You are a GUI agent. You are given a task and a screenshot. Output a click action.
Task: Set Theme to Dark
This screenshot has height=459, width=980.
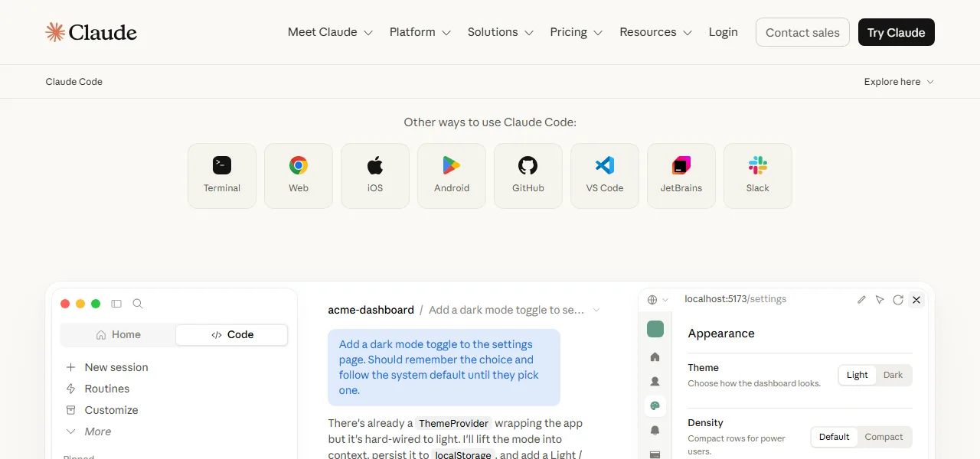[893, 375]
